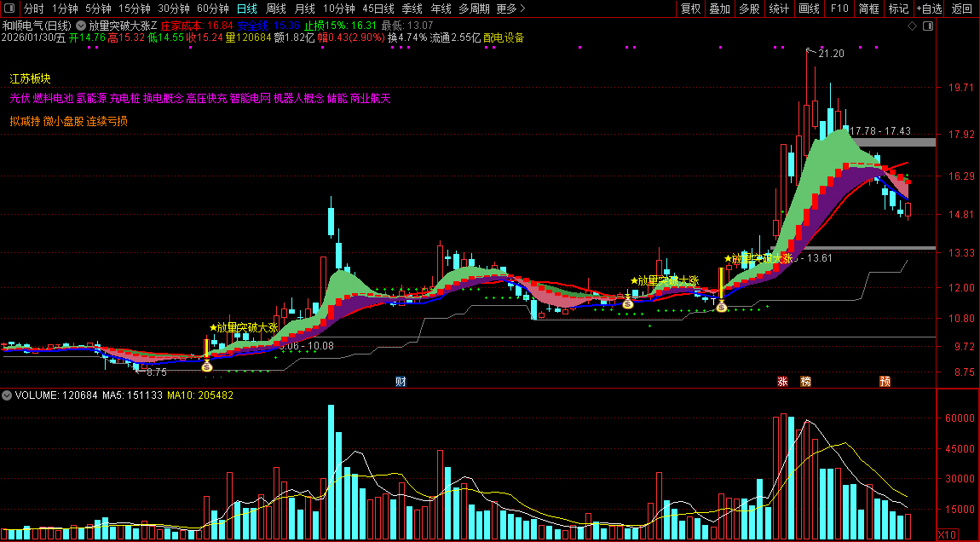Click the money bag signal near 8.75 low
Viewport: 980px width, 542px height.
click(x=207, y=366)
